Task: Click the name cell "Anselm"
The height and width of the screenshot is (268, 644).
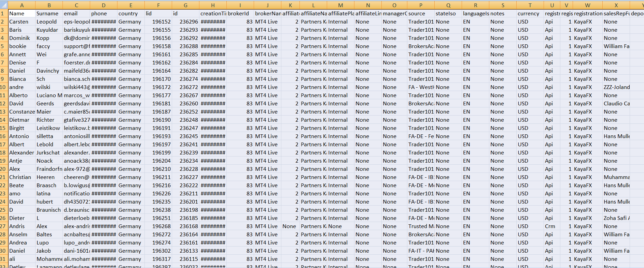Action: point(22,235)
